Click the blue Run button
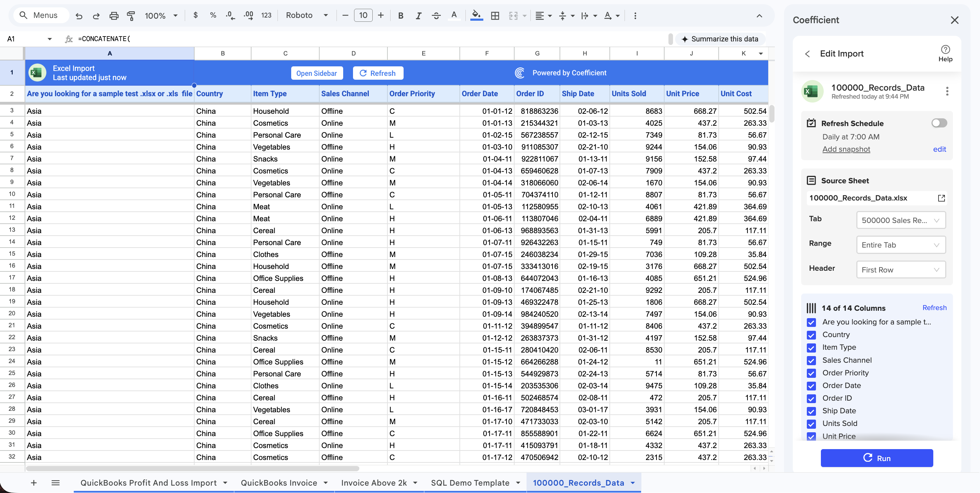 (876, 458)
